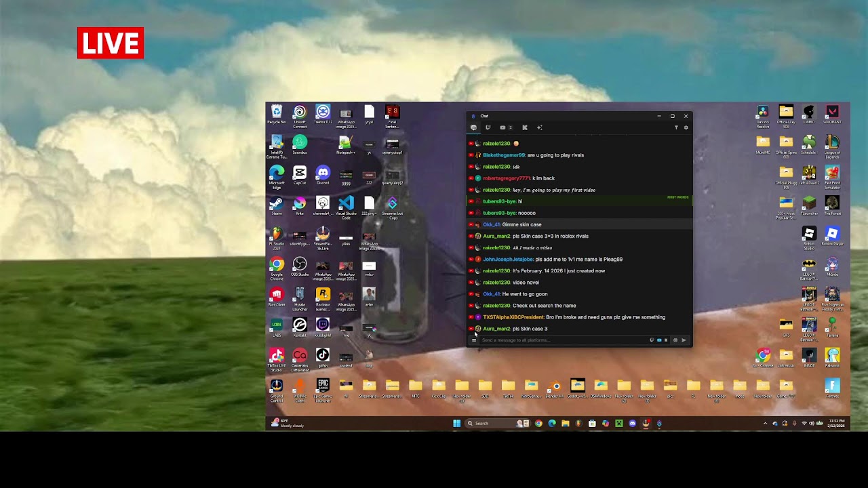Open Left 4 Dead 2 desktop shortcut
868x488 pixels.
pyautogui.click(x=809, y=174)
